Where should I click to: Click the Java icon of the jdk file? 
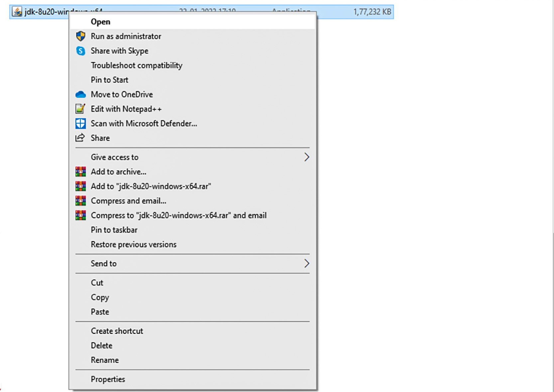click(17, 12)
